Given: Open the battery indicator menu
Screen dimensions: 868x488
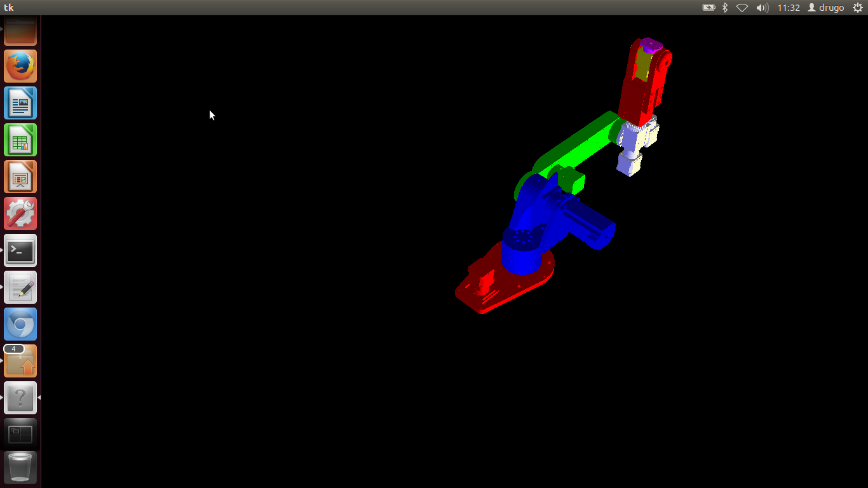Looking at the screenshot, I should pyautogui.click(x=709, y=8).
